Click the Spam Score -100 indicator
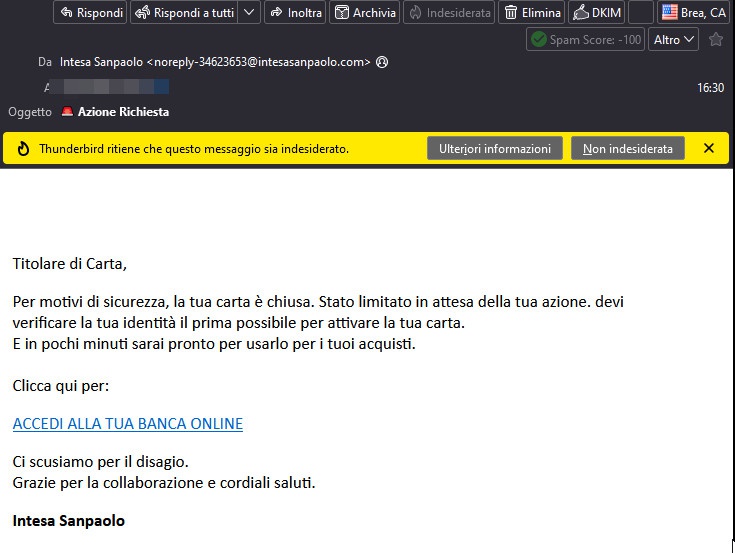 (586, 40)
